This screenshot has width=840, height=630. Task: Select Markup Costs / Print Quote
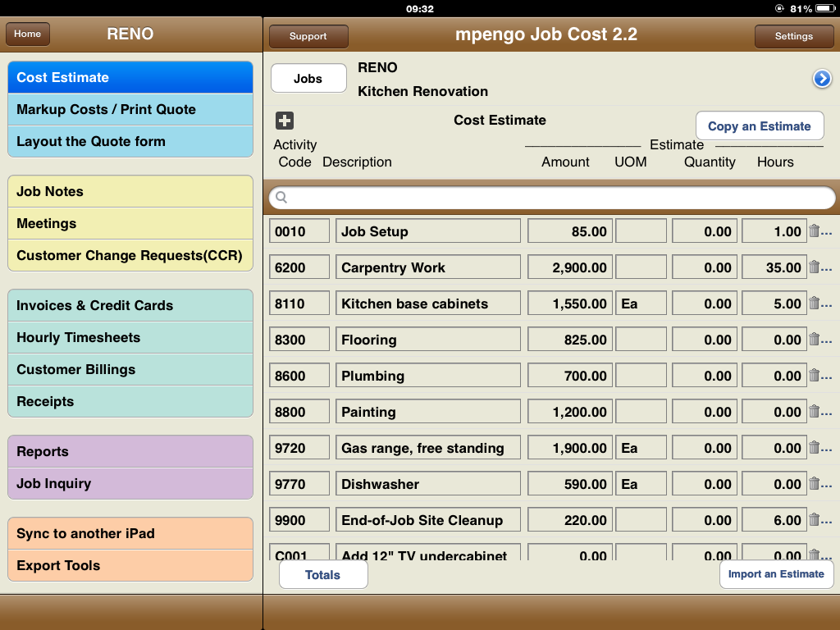tap(130, 110)
